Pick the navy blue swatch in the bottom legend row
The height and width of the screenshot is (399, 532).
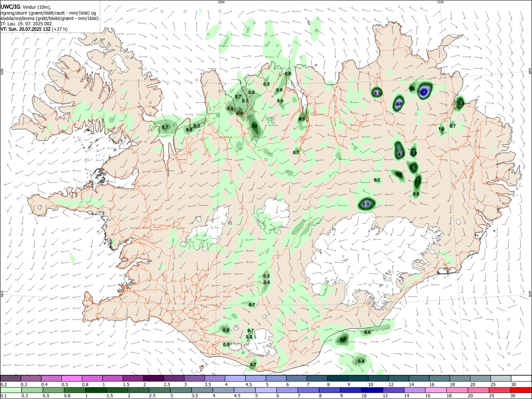click(372, 390)
